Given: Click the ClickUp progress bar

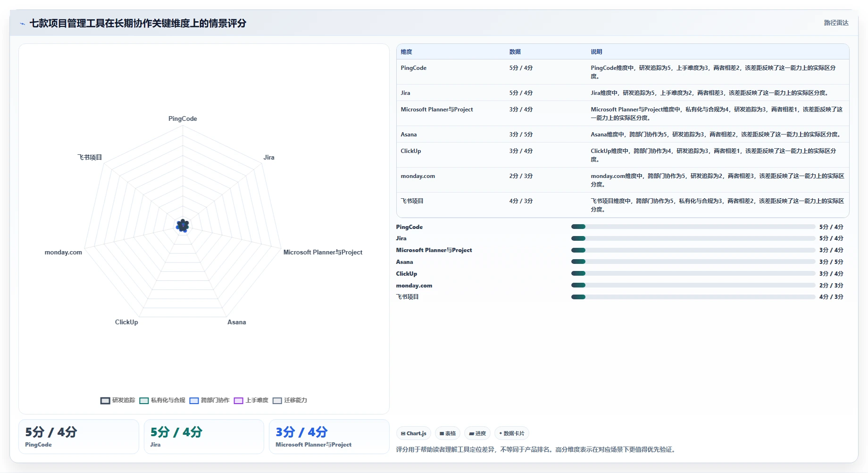Looking at the screenshot, I should (693, 273).
